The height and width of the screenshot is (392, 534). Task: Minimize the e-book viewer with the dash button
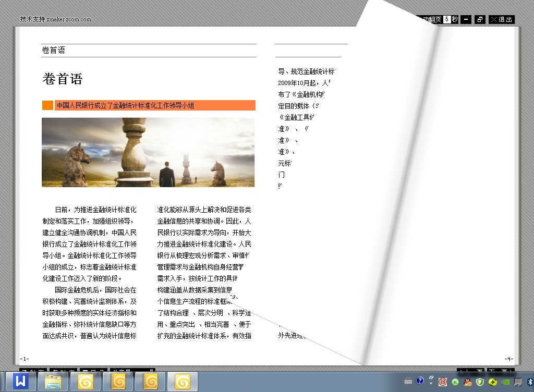tap(466, 20)
